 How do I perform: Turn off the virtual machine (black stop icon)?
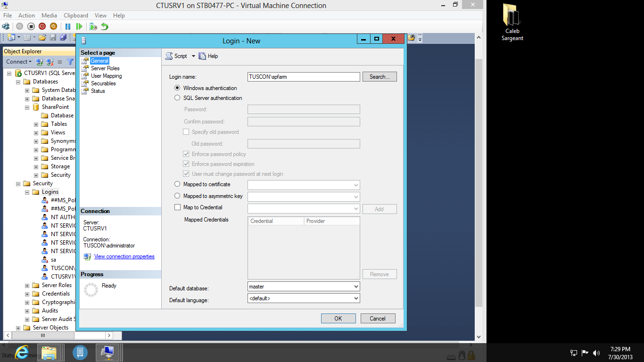pyautogui.click(x=31, y=26)
